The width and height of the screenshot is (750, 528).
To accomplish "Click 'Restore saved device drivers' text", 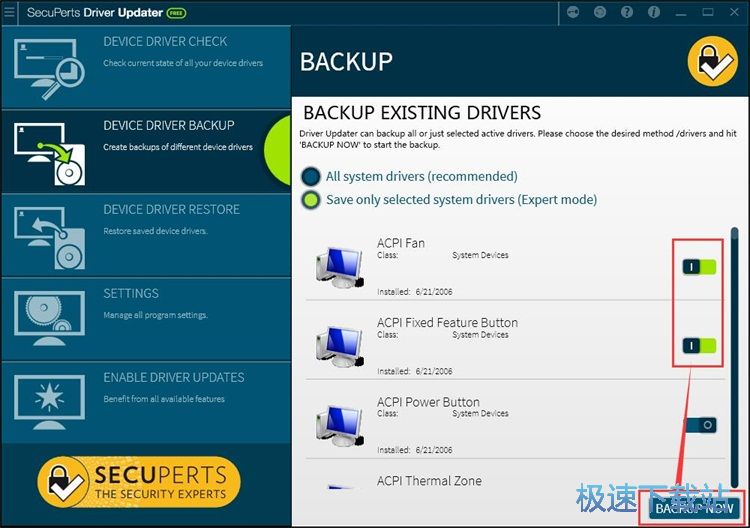I will (155, 231).
